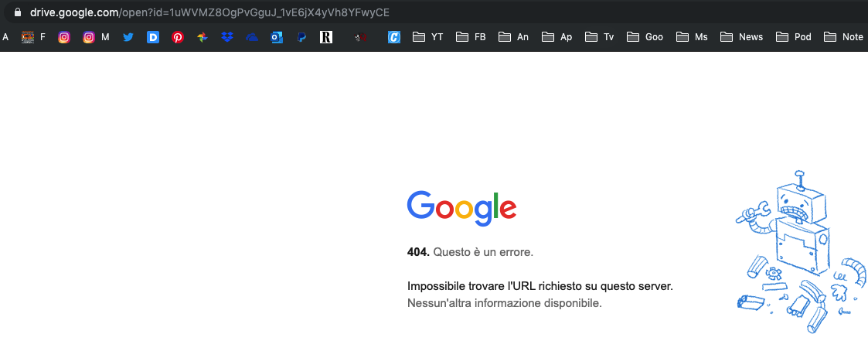Screen dimensions: 868x341
Task: Click the broken robot illustration
Action: (802, 252)
